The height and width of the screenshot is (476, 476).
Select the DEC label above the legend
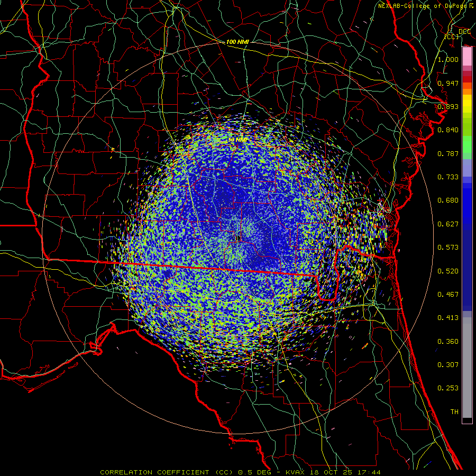[x=464, y=31]
